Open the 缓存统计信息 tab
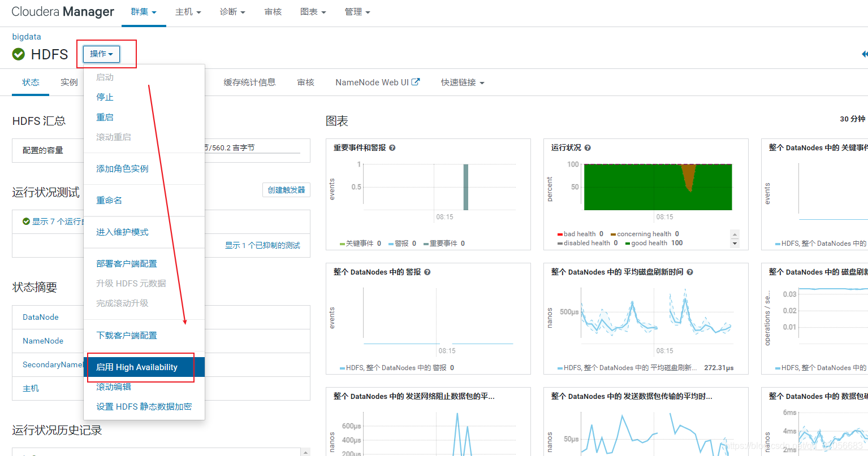The height and width of the screenshot is (456, 868). (249, 82)
